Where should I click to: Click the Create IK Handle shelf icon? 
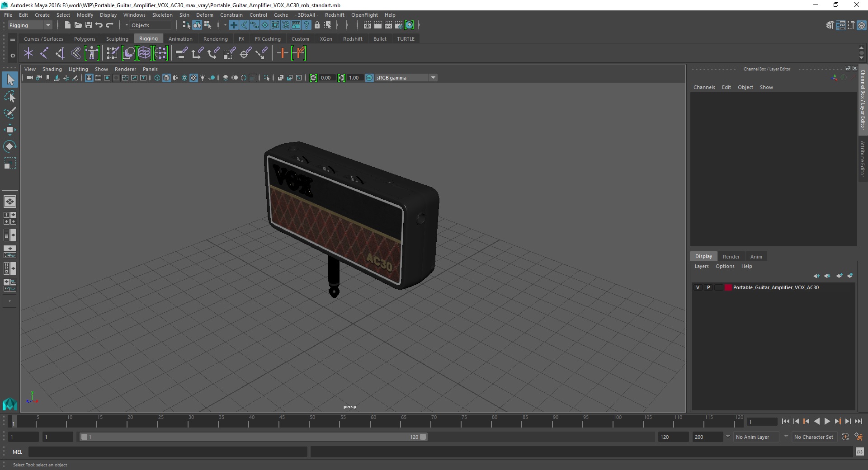[60, 53]
